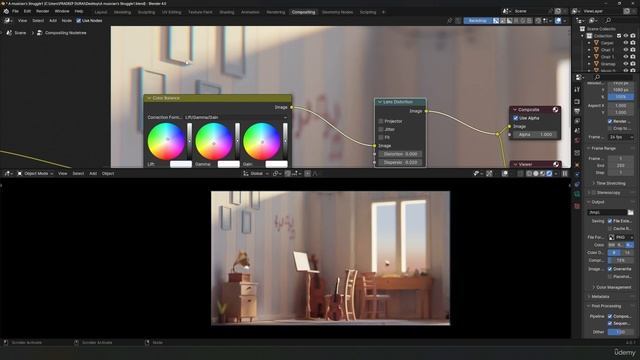Toggle Use Nodes checkbox
The height and width of the screenshot is (360, 640).
click(x=78, y=20)
